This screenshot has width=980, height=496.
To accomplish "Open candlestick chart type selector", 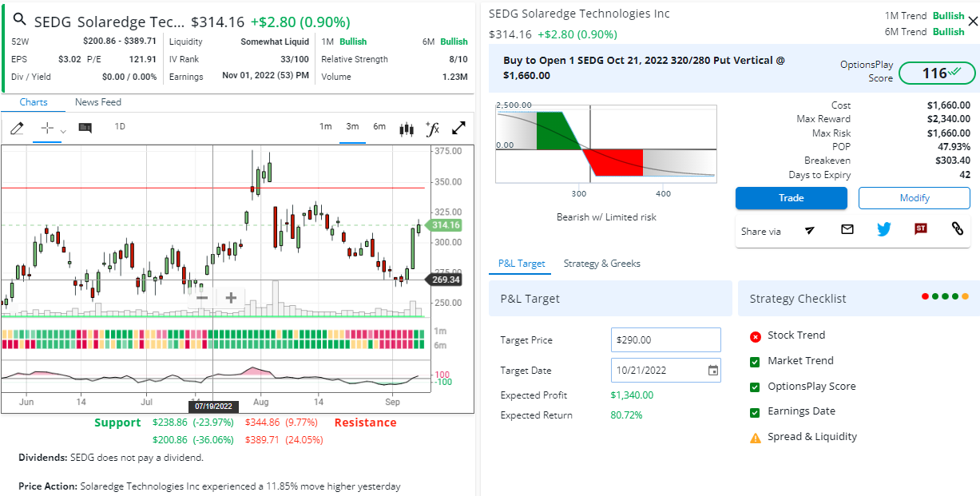I will click(x=407, y=128).
